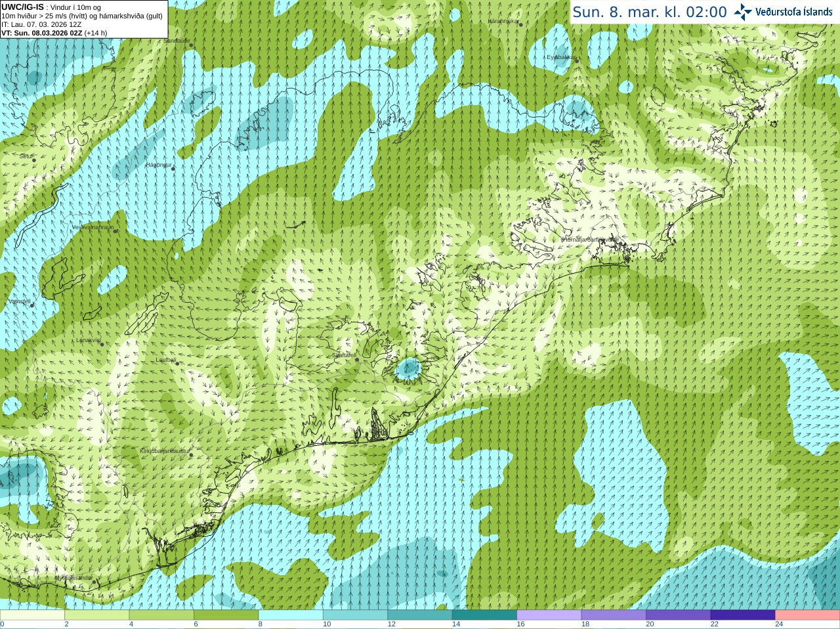The image size is (840, 629).
Task: Click the Vatnsfell station label
Action: tap(20, 301)
